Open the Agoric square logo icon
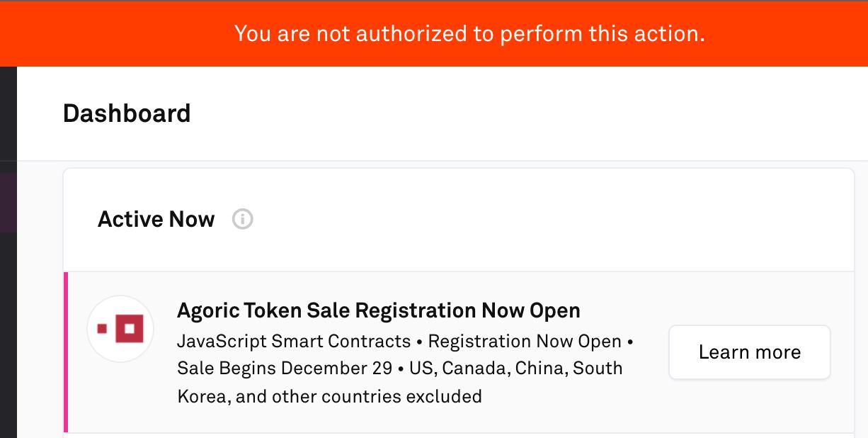The image size is (868, 438). [x=121, y=329]
